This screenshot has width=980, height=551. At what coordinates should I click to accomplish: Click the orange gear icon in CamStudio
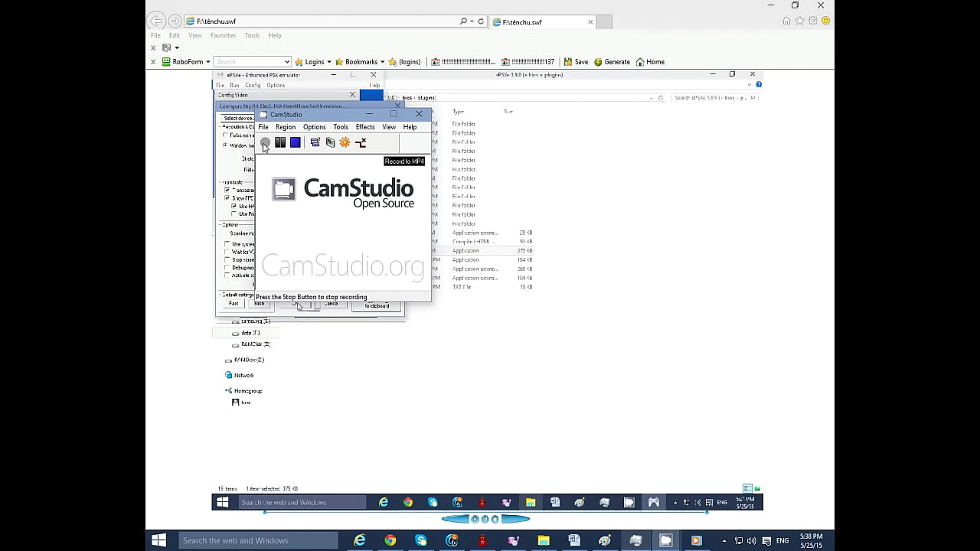point(345,142)
